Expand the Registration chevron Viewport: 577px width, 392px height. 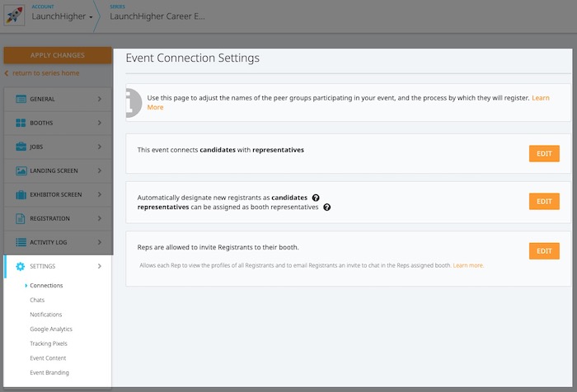(100, 218)
